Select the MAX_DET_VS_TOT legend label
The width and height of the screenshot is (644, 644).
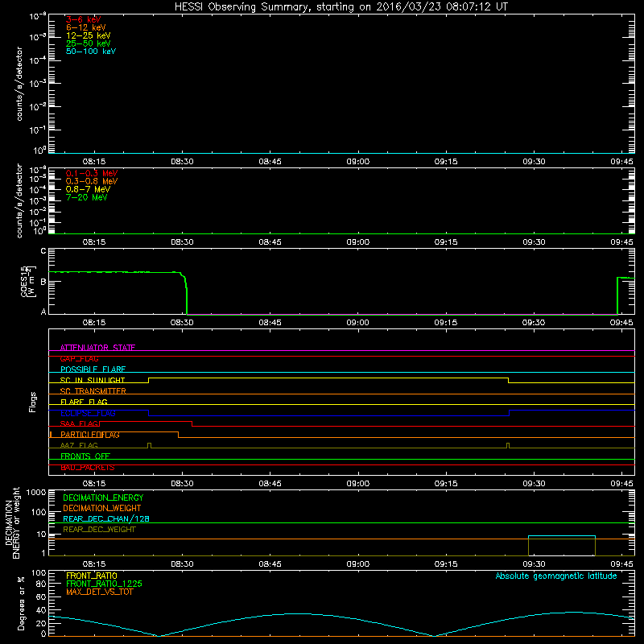point(99,592)
